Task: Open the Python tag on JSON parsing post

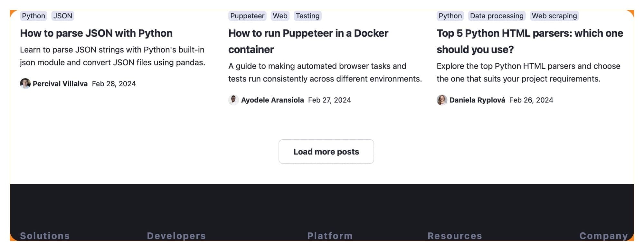Action: [33, 16]
